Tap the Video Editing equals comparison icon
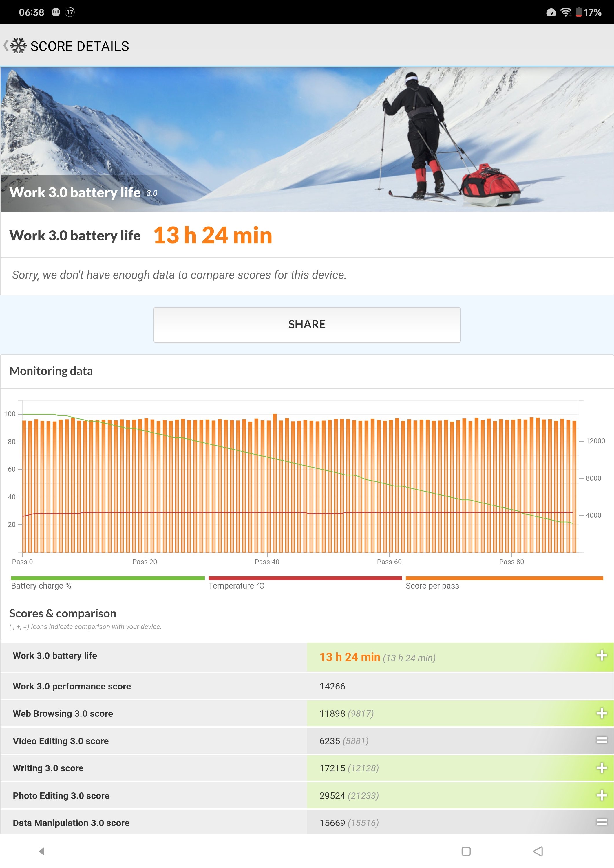The image size is (614, 868). [601, 740]
